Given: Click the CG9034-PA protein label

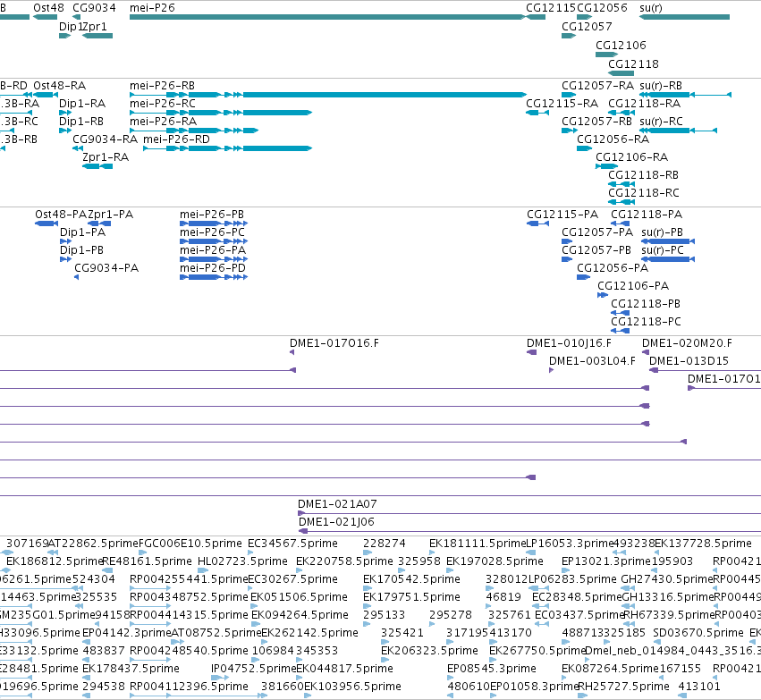Looking at the screenshot, I should coord(106,268).
